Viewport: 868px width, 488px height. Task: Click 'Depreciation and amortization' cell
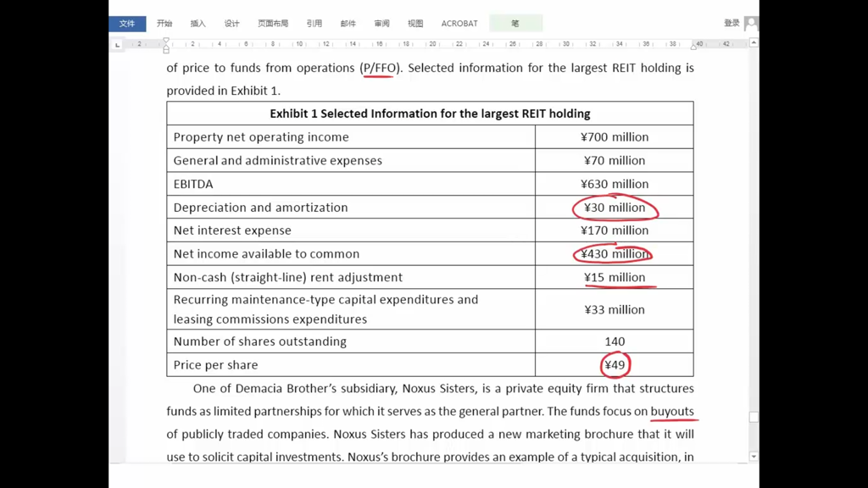click(x=351, y=207)
